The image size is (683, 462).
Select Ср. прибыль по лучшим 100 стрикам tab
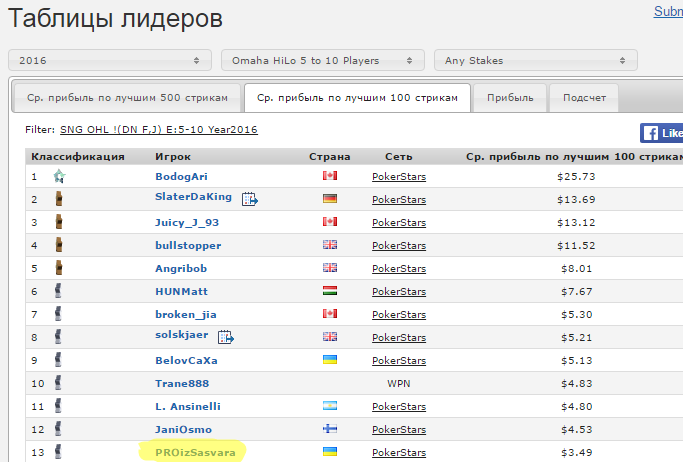click(x=357, y=98)
